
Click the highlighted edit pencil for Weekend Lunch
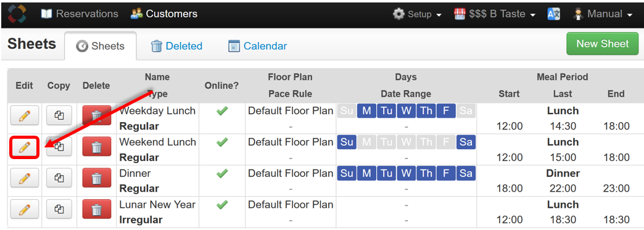24,147
